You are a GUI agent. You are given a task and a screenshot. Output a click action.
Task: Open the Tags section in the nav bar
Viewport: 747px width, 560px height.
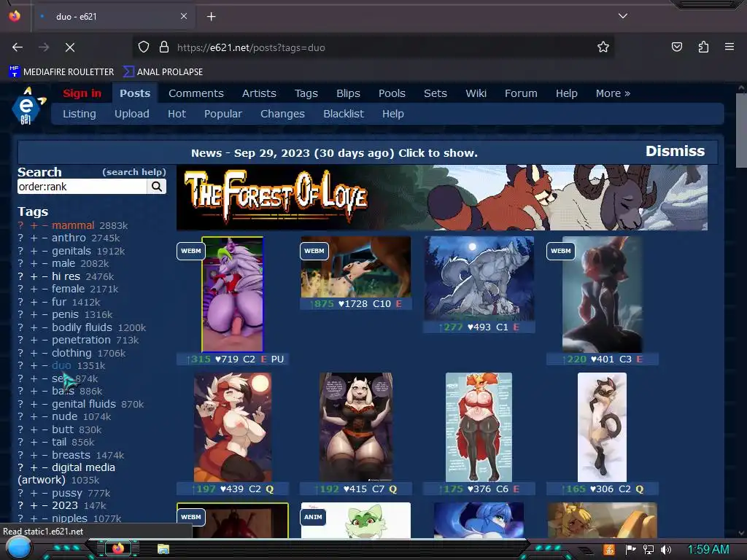[306, 93]
